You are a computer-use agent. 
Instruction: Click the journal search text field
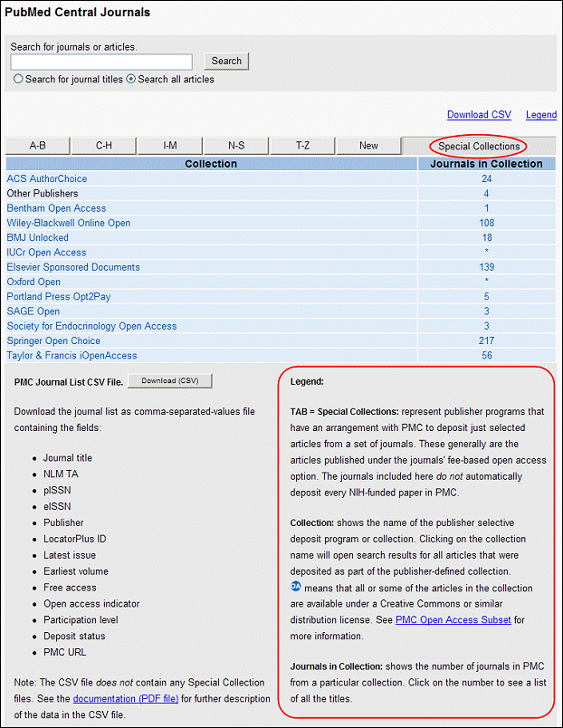click(x=101, y=62)
